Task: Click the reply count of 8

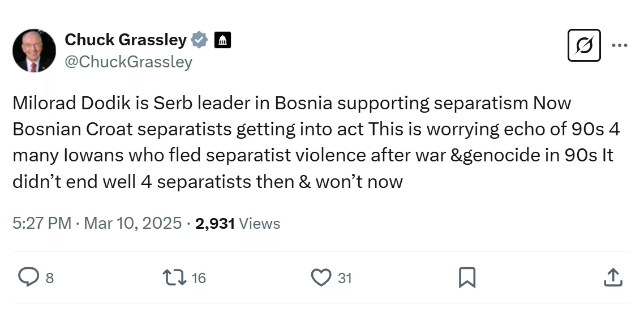Action: click(x=49, y=278)
